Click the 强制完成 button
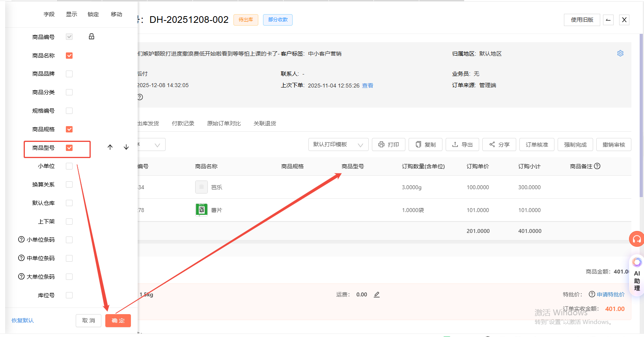Screen dimensions: 644x337 pyautogui.click(x=575, y=144)
